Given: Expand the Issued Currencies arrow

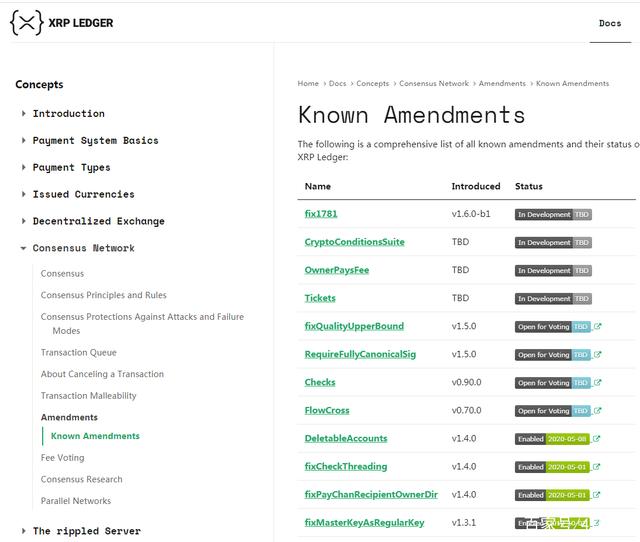Looking at the screenshot, I should coord(23,194).
